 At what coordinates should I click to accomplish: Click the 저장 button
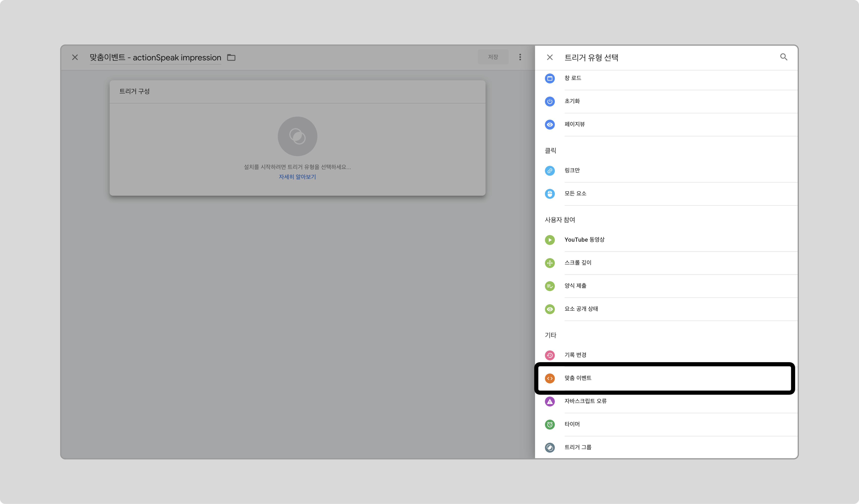tap(493, 57)
